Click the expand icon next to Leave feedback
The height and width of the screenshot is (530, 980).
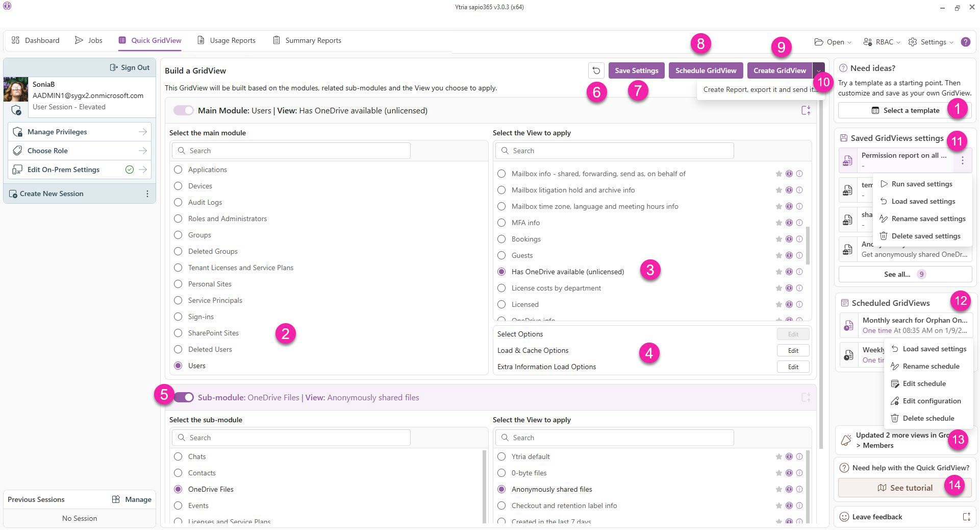[x=966, y=517]
